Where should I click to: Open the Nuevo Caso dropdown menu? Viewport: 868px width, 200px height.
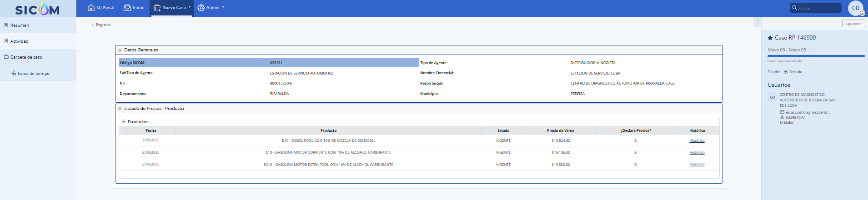coord(173,8)
